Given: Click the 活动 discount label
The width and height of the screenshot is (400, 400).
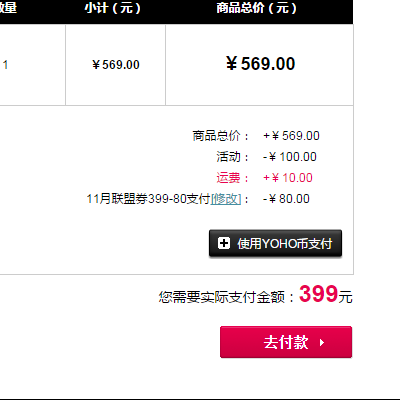Looking at the screenshot, I should (228, 157).
